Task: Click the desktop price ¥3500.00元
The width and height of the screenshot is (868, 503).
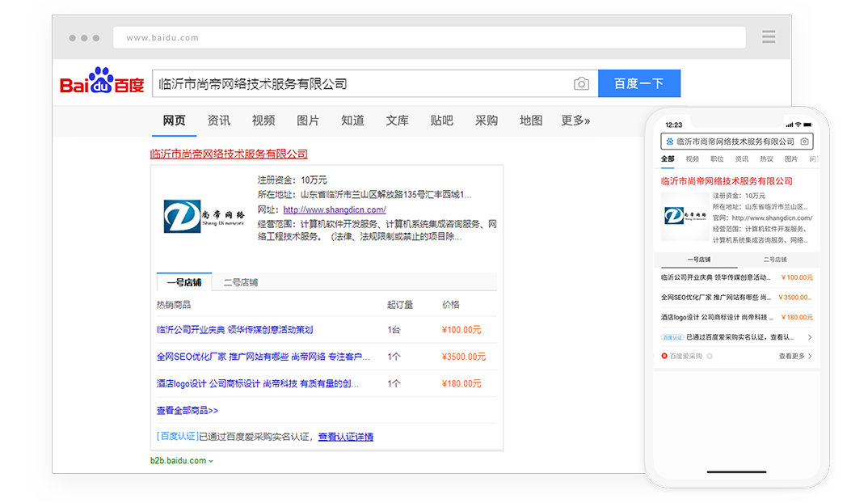Action: [x=464, y=357]
